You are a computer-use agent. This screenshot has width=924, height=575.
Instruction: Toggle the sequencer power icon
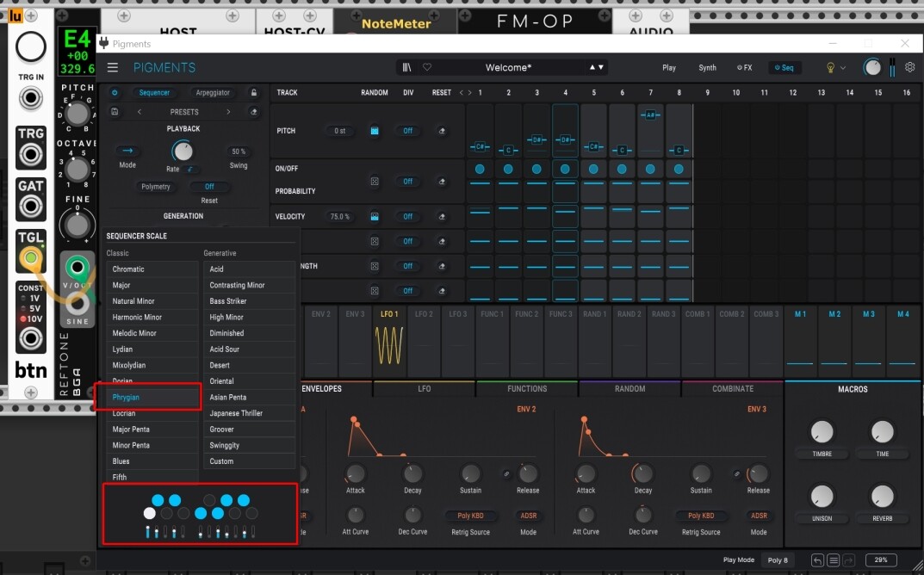click(x=115, y=92)
